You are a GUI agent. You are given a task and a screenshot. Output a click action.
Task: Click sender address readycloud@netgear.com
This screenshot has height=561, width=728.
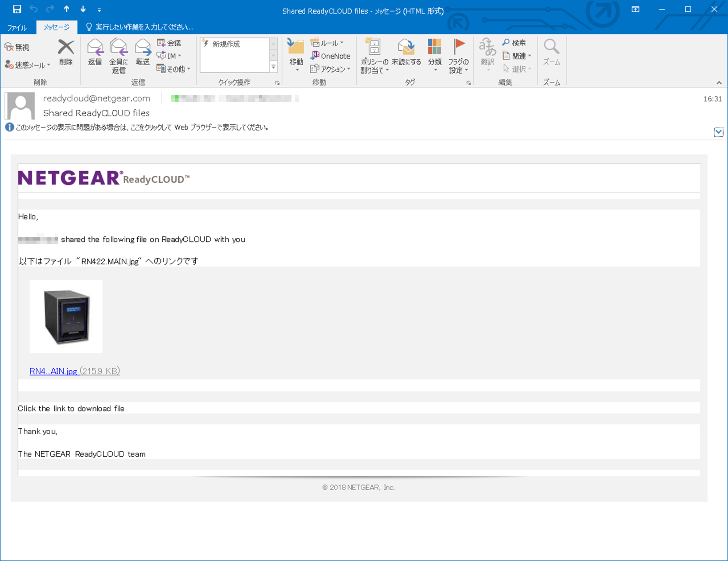(x=97, y=98)
